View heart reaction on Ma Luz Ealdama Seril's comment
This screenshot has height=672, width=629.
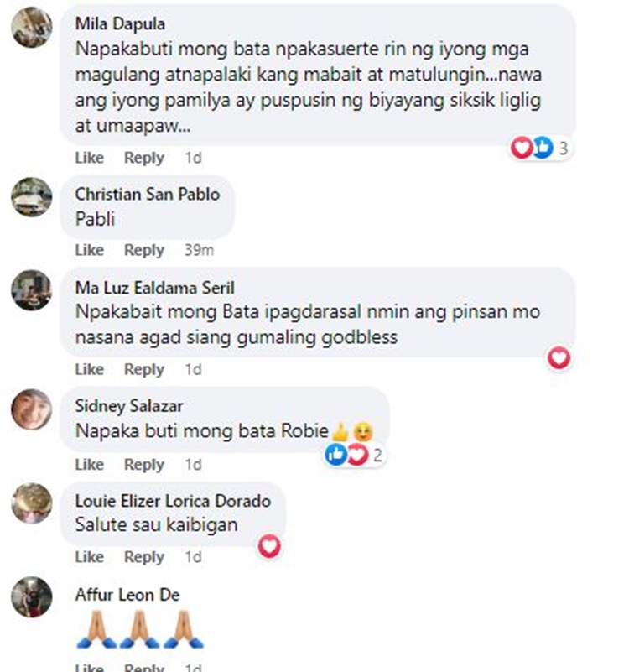[x=559, y=358]
